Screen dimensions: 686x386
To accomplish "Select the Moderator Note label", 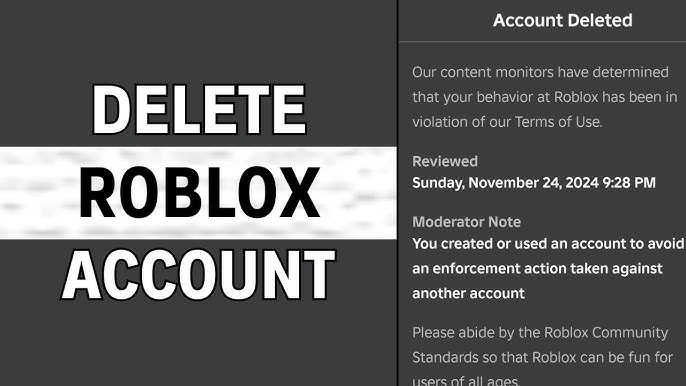I will click(466, 222).
